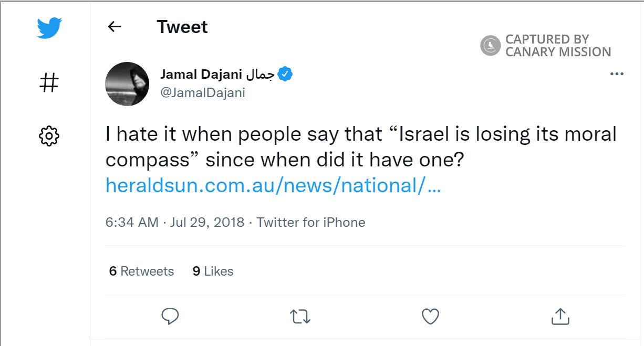
Task: Click the tweet text about moral compass
Action: pyautogui.click(x=361, y=147)
